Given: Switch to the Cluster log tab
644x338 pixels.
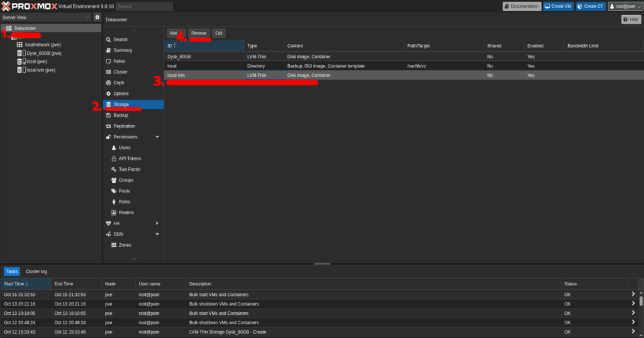Looking at the screenshot, I should [36, 271].
